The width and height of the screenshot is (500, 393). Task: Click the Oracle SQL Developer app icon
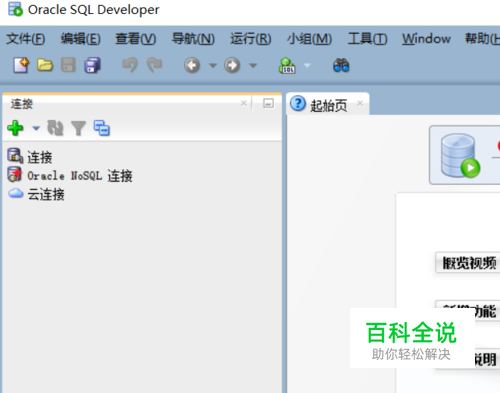click(x=15, y=9)
